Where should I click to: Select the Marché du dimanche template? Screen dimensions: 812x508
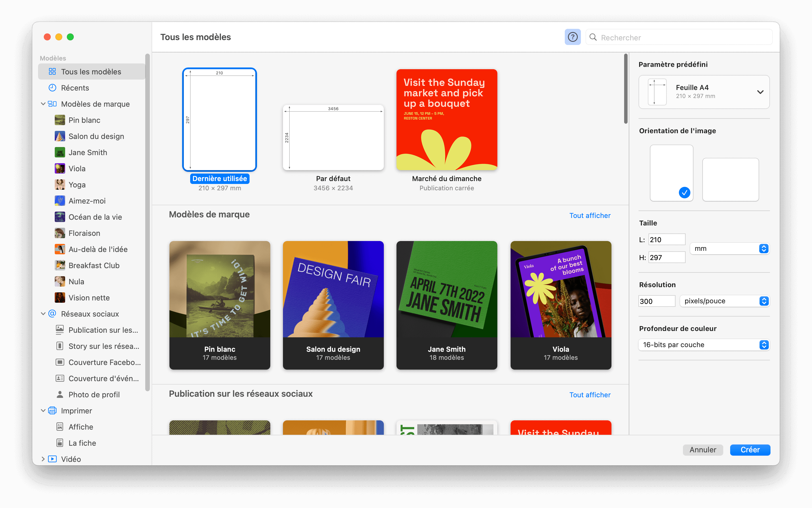446,120
